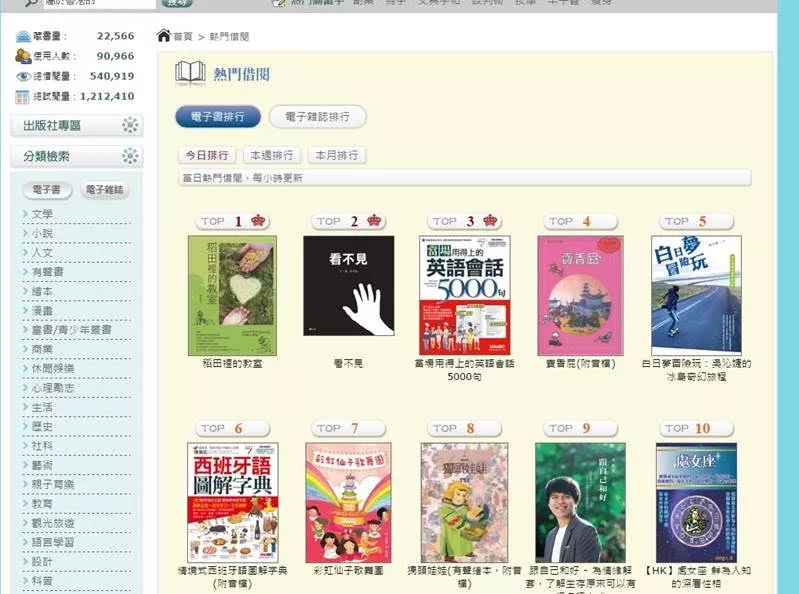Select 電子書 in category search
Image resolution: width=799 pixels, height=594 pixels.
(47, 190)
